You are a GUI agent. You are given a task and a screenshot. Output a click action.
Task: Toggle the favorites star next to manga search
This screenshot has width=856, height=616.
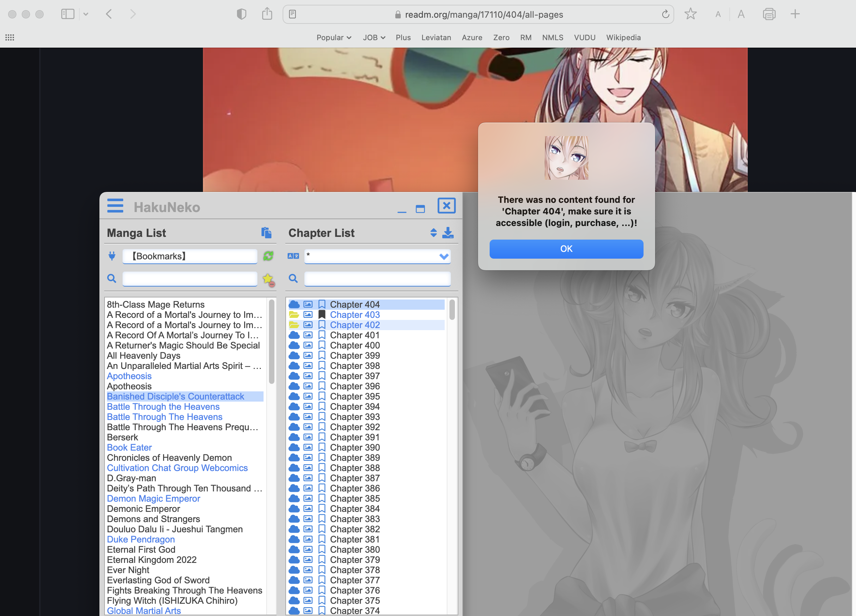(x=268, y=279)
